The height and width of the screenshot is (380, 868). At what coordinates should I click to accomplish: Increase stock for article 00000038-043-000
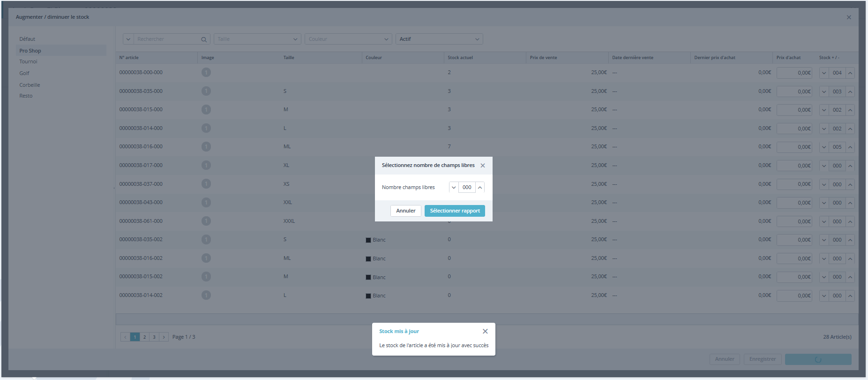point(850,203)
